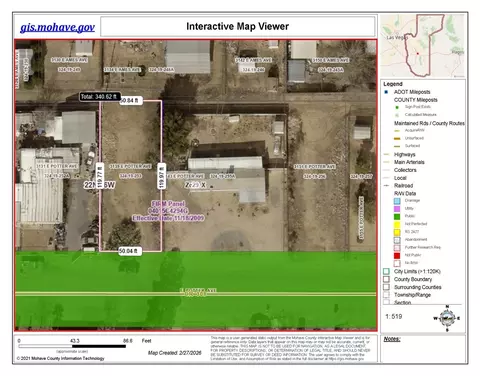Click the City Limits teal square symbol

pyautogui.click(x=386, y=271)
